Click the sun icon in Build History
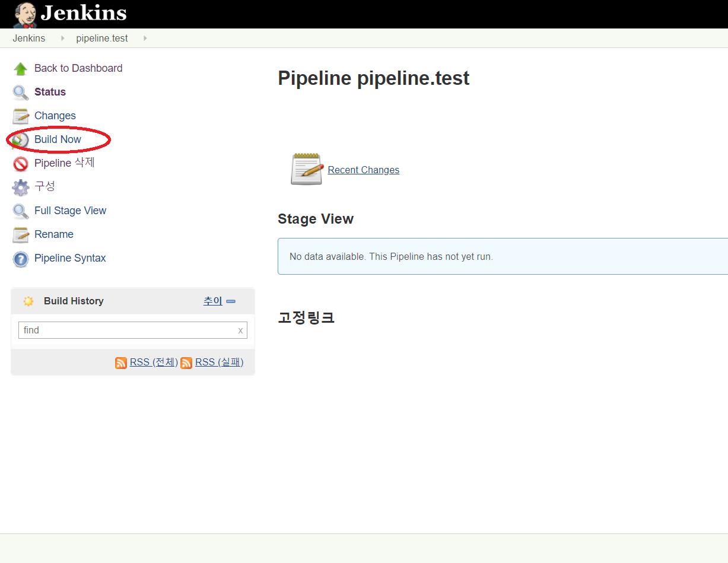Image resolution: width=728 pixels, height=563 pixels. coord(28,301)
